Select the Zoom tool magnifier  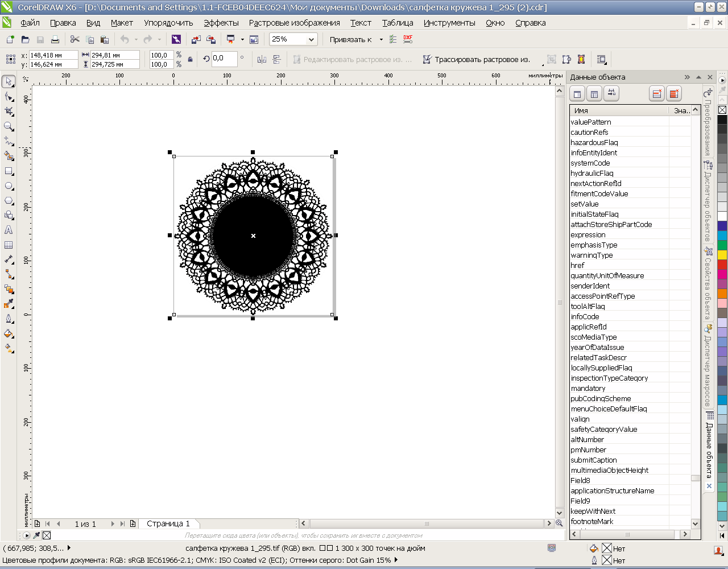(9, 126)
